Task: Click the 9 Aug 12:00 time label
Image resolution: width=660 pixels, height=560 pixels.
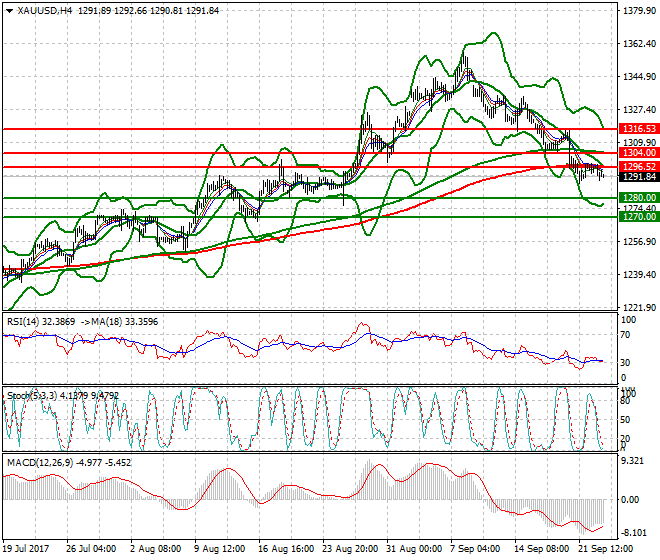Action: point(220,549)
